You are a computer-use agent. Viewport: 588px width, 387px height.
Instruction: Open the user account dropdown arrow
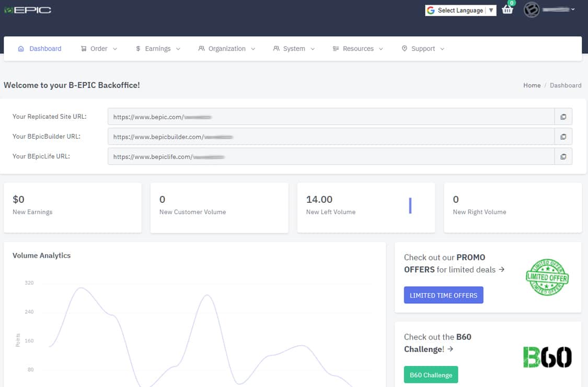coord(573,9)
